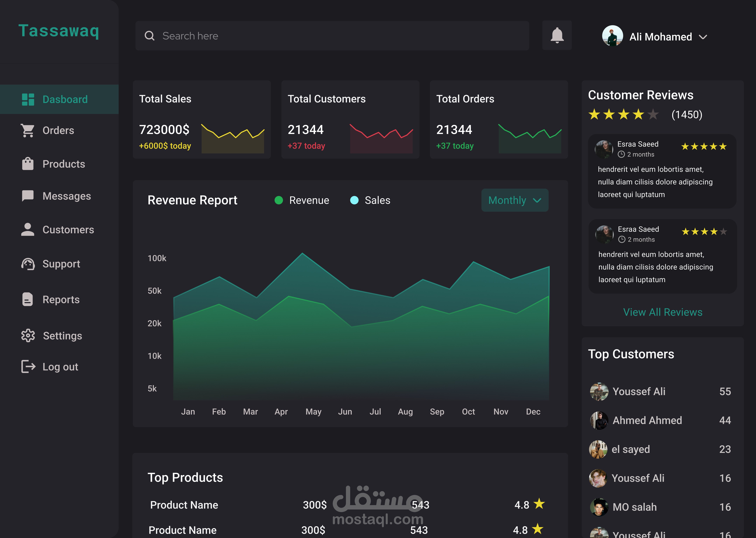
Task: Select Customers in the sidebar
Action: click(68, 230)
